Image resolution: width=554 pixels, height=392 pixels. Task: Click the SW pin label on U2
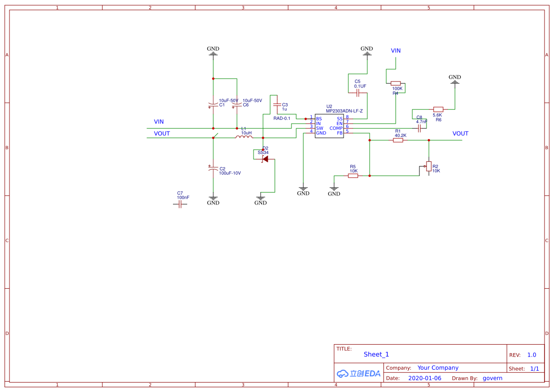[x=319, y=128]
